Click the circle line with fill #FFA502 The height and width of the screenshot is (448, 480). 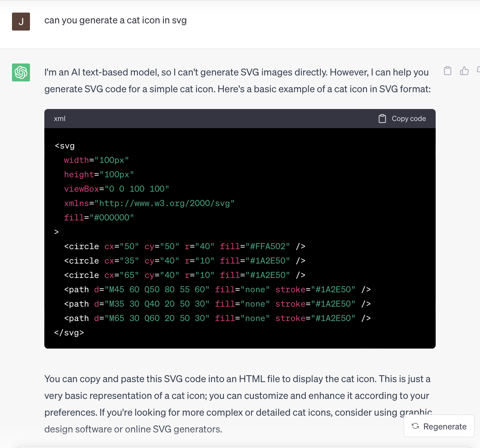[x=185, y=246]
